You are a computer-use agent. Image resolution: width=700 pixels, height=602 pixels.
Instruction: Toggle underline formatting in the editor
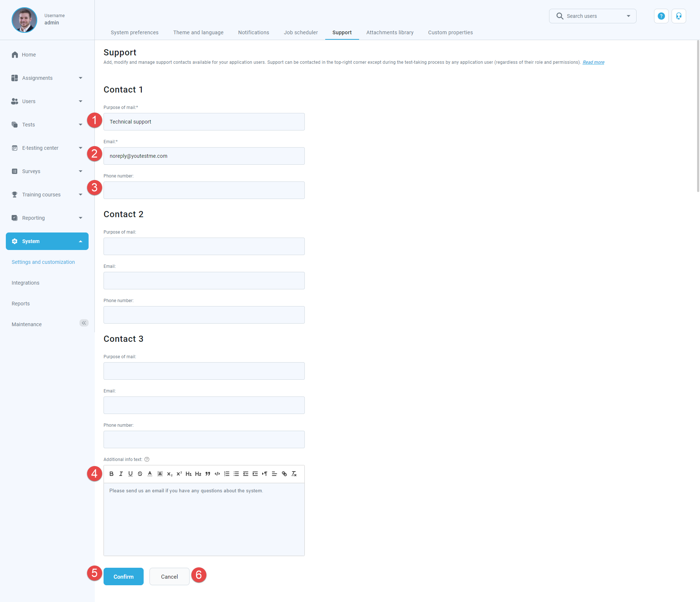pyautogui.click(x=131, y=474)
